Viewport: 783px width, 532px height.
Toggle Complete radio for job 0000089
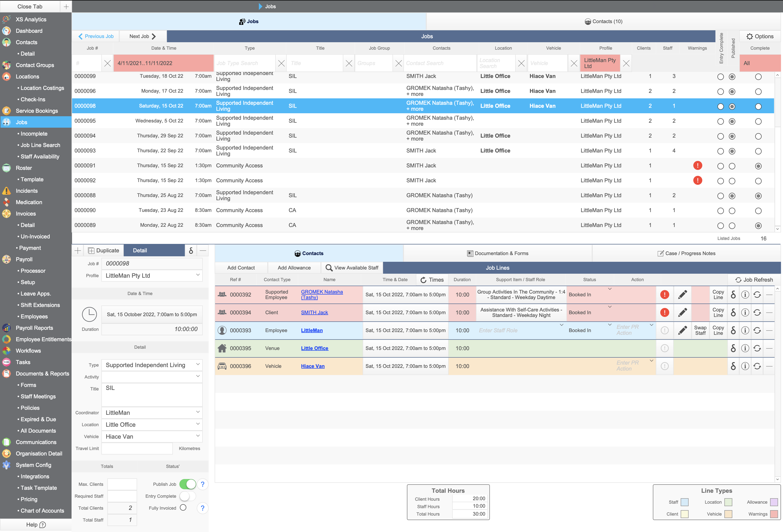758,226
